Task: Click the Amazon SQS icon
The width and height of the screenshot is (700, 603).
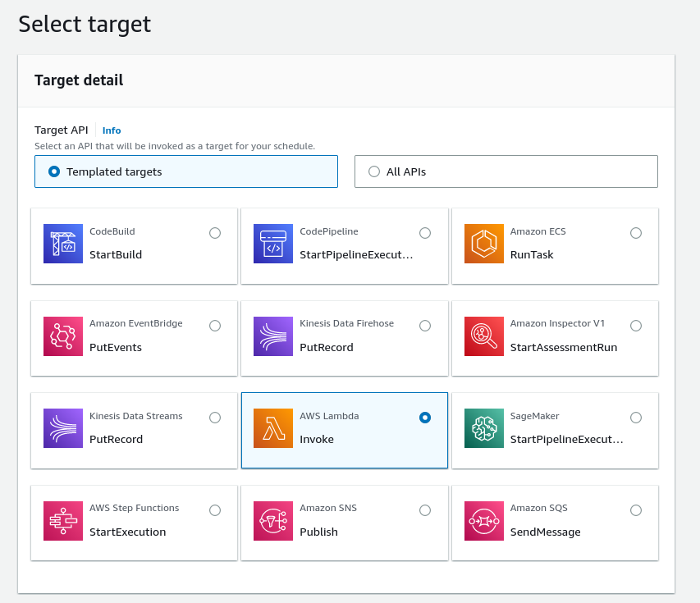Action: (484, 521)
